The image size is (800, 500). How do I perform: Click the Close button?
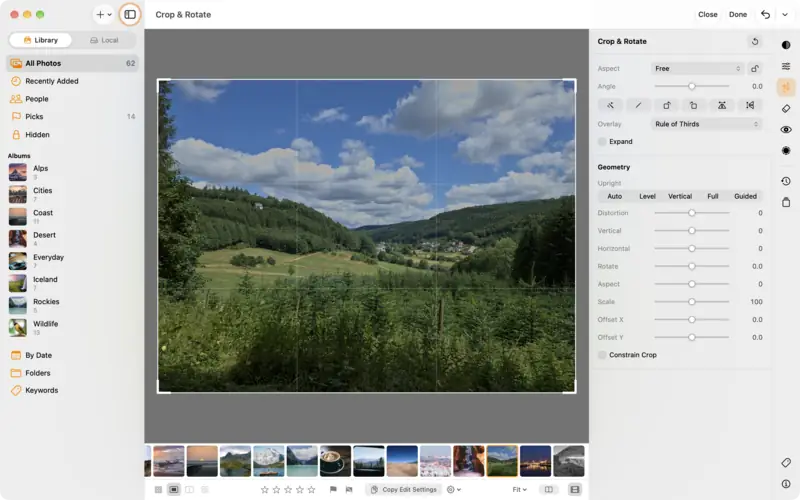tap(708, 14)
